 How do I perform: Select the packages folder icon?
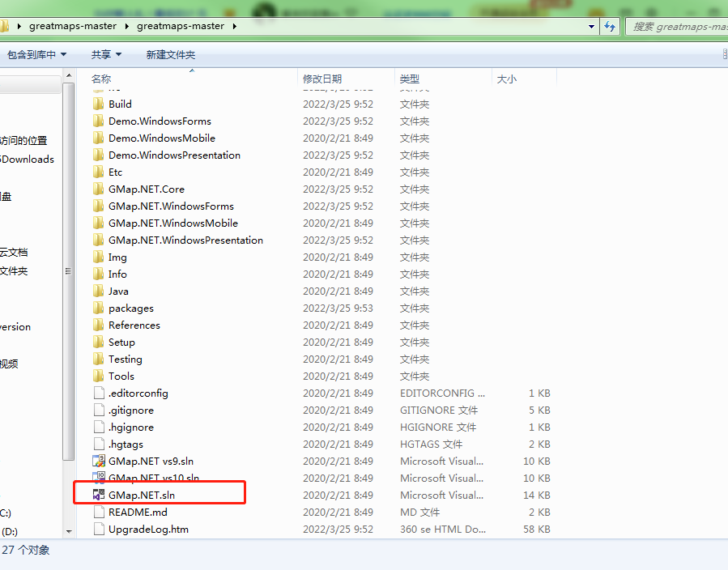(99, 308)
